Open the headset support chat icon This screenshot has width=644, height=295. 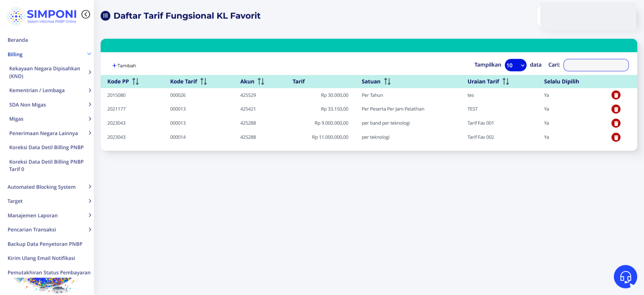(625, 277)
